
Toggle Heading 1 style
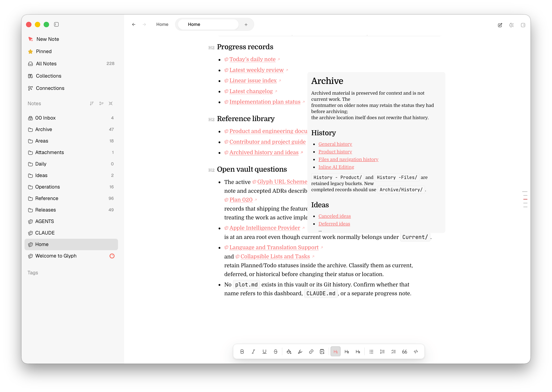tap(336, 351)
